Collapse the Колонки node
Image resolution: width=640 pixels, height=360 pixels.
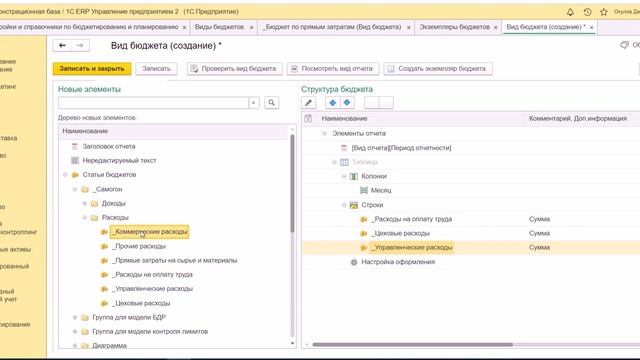(344, 176)
